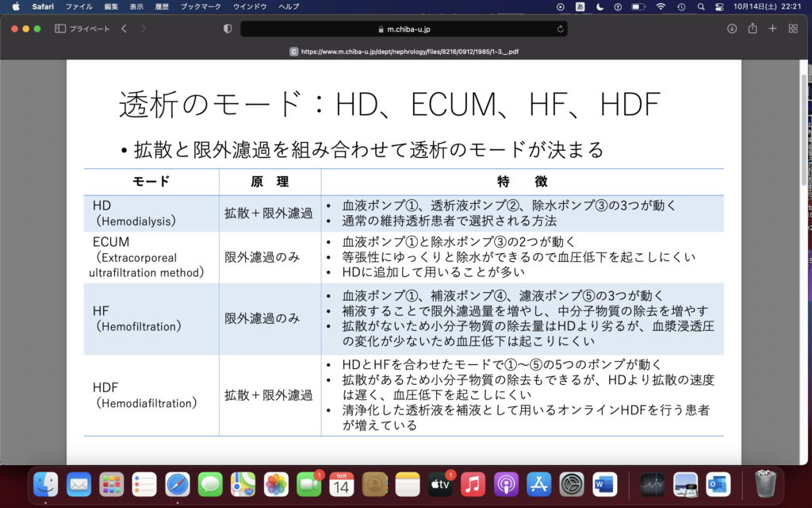
Task: Open the ブックマーク menu
Action: click(200, 6)
